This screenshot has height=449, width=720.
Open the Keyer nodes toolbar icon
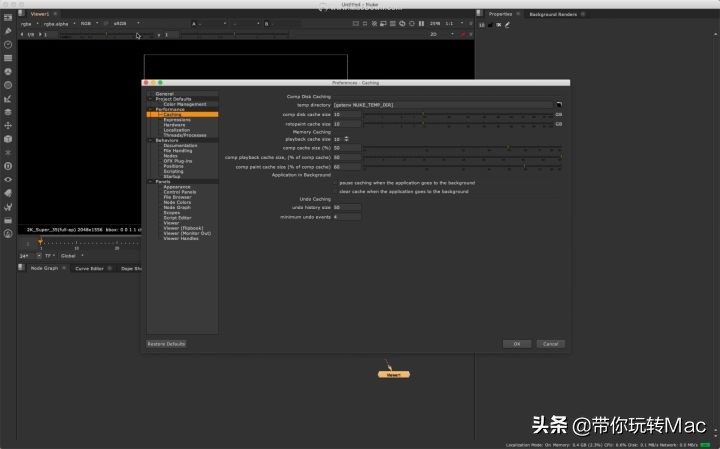pos(8,85)
